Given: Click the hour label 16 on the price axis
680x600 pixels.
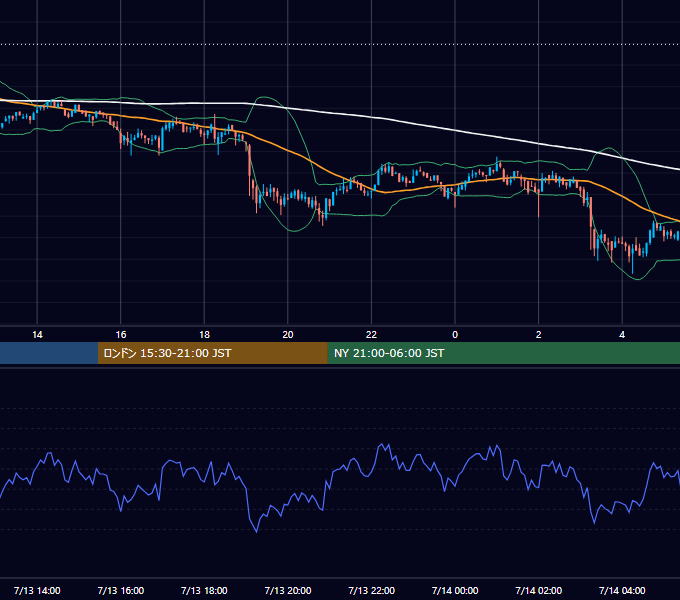Looking at the screenshot, I should point(121,335).
